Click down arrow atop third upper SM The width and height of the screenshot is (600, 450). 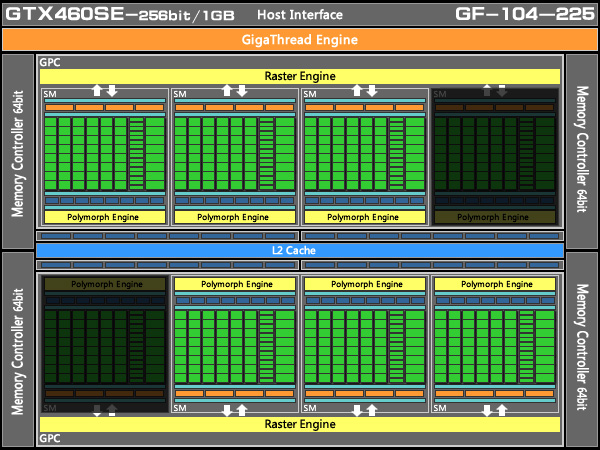(x=372, y=91)
